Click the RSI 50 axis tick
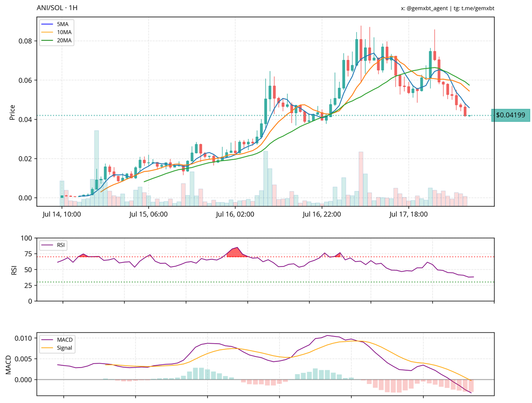This screenshot has width=532, height=403. pos(28,270)
